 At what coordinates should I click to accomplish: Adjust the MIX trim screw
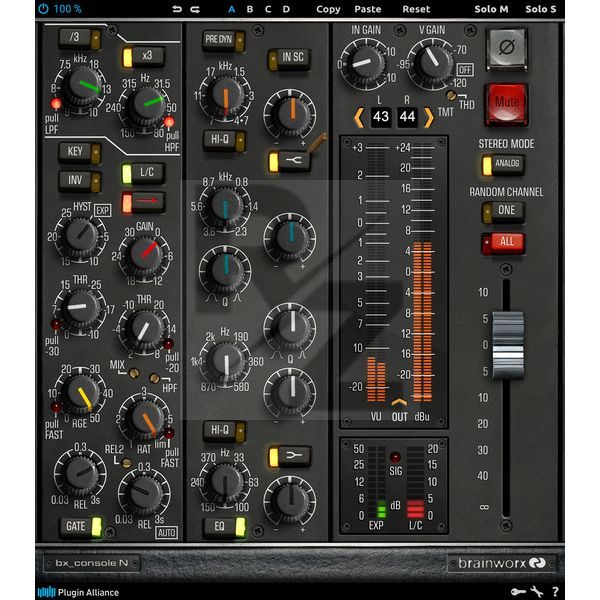(x=134, y=373)
